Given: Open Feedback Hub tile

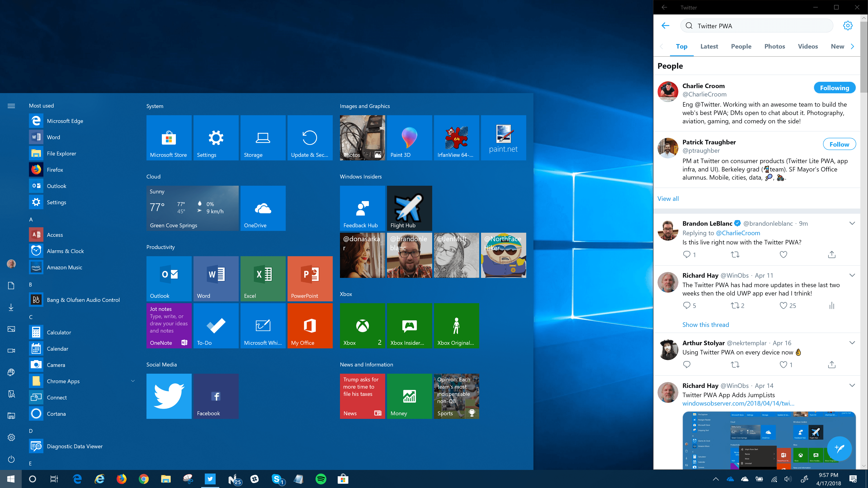Looking at the screenshot, I should click(362, 208).
